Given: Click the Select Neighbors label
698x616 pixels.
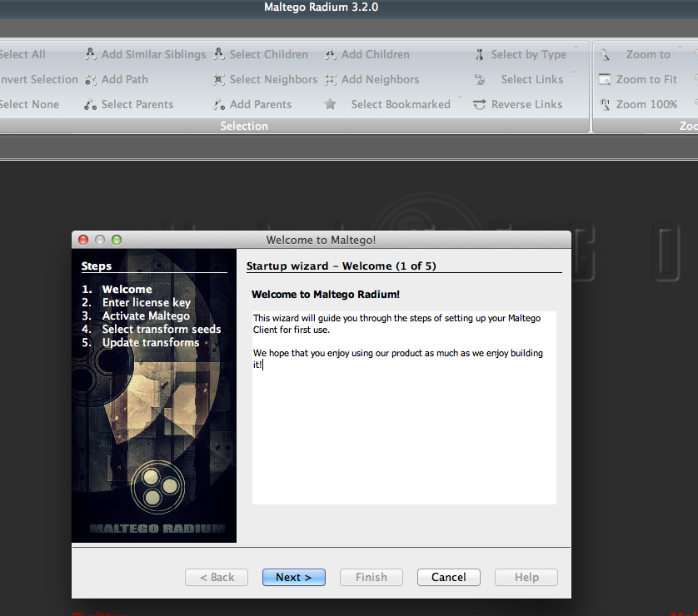Looking at the screenshot, I should pyautogui.click(x=273, y=80).
